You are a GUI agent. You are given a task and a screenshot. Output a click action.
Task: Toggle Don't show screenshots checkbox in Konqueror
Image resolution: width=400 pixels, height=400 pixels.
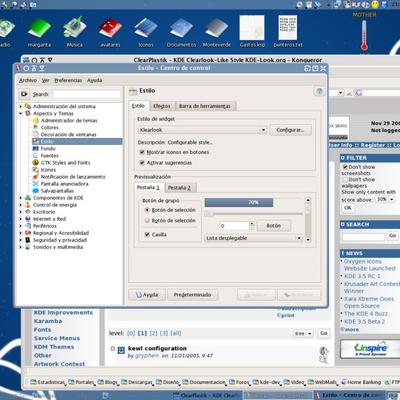coord(345,167)
